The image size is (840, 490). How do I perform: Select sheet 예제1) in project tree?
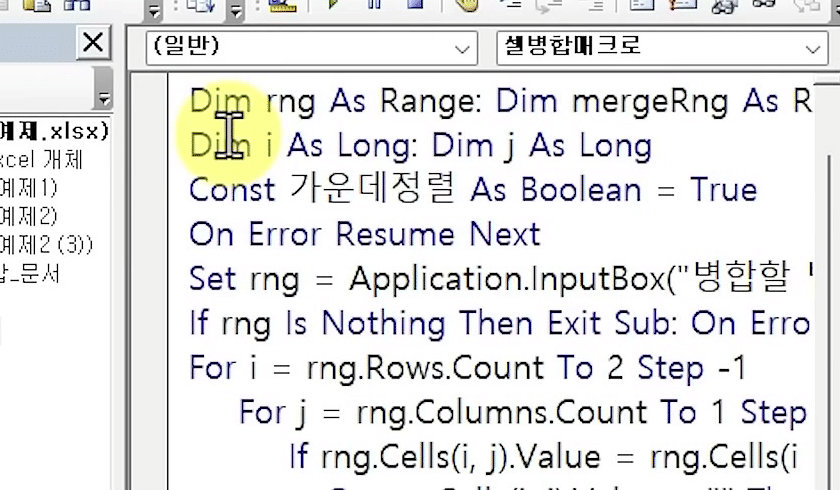[28, 188]
